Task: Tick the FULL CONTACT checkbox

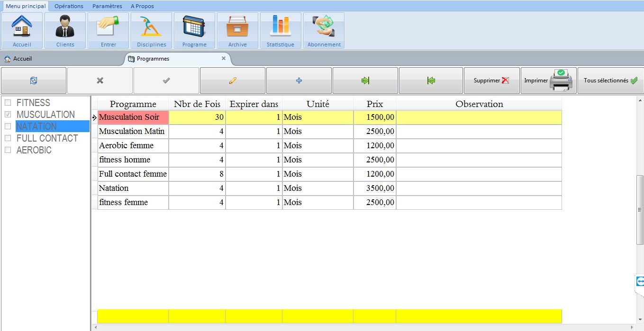Action: tap(8, 138)
